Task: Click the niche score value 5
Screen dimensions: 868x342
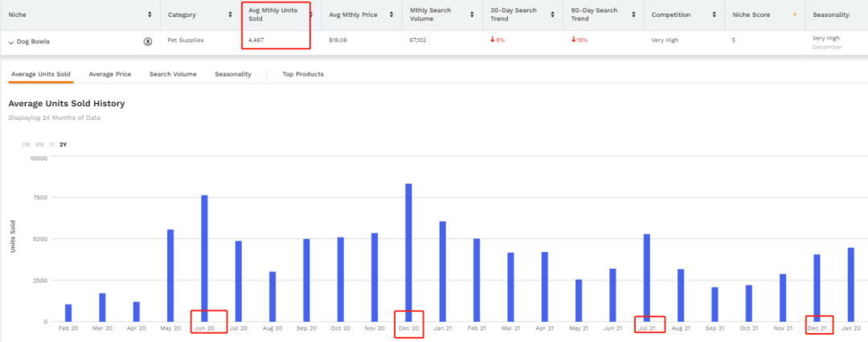Action: pyautogui.click(x=734, y=40)
